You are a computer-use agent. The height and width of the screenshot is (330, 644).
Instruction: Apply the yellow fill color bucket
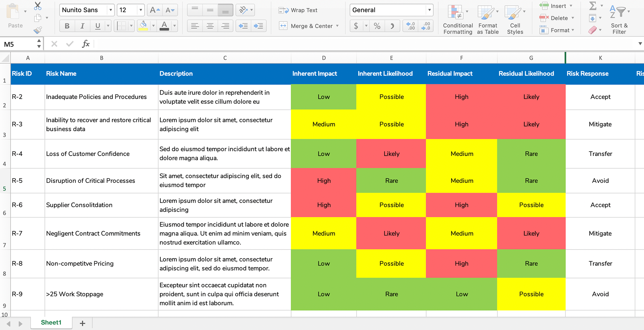[143, 26]
